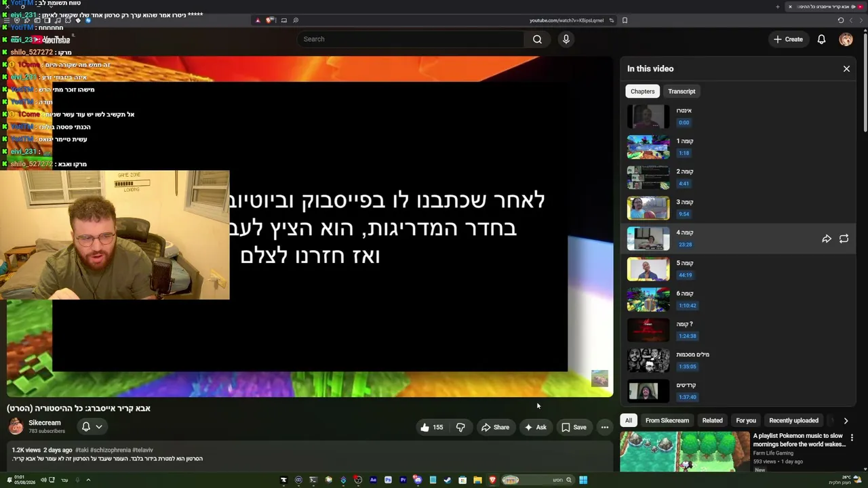868x488 pixels.
Task: Reload the page in the browser
Action: [x=841, y=20]
